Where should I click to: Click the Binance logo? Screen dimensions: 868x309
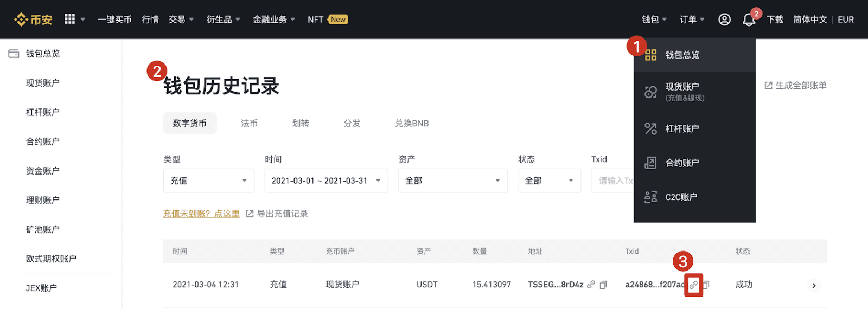click(x=33, y=20)
